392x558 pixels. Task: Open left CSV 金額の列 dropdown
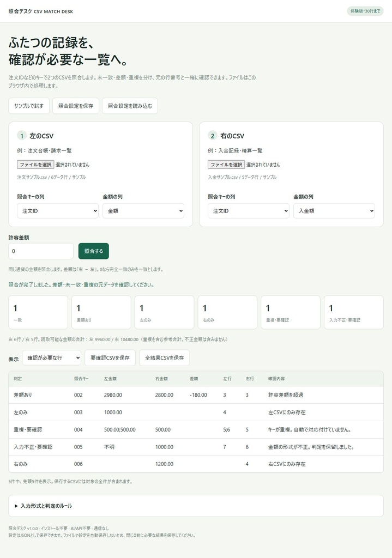point(143,211)
